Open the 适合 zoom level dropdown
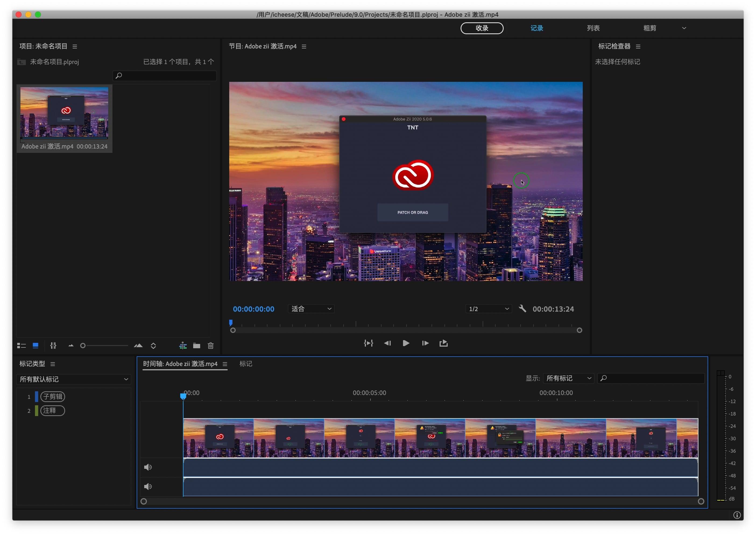Image resolution: width=756 pixels, height=535 pixels. click(311, 309)
